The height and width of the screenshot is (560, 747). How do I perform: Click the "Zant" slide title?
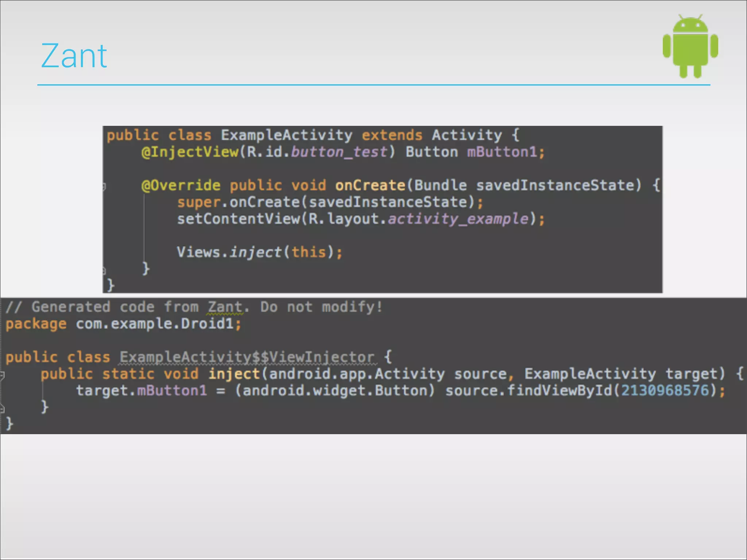tap(74, 56)
